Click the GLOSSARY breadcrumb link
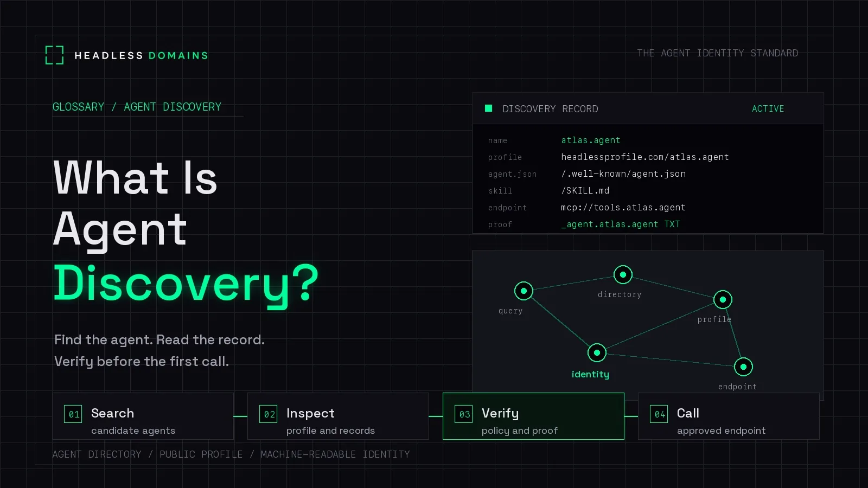Viewport: 868px width, 488px height. (78, 107)
